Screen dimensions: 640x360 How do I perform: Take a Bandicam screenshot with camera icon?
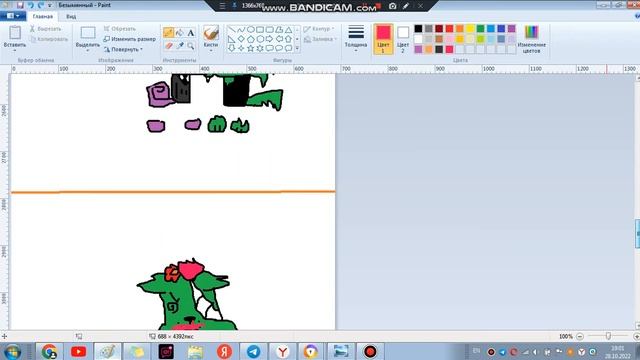[392, 6]
